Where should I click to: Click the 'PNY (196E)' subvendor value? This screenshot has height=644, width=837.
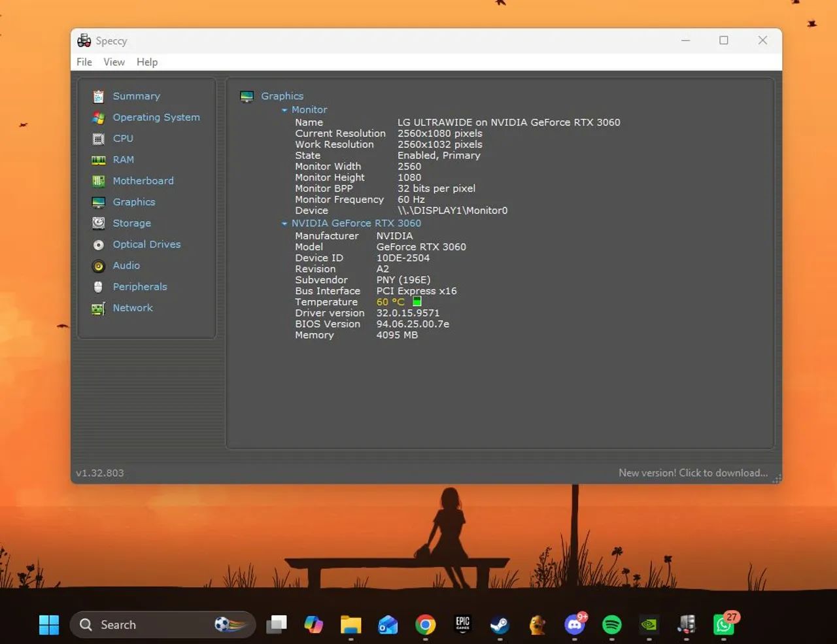click(403, 280)
